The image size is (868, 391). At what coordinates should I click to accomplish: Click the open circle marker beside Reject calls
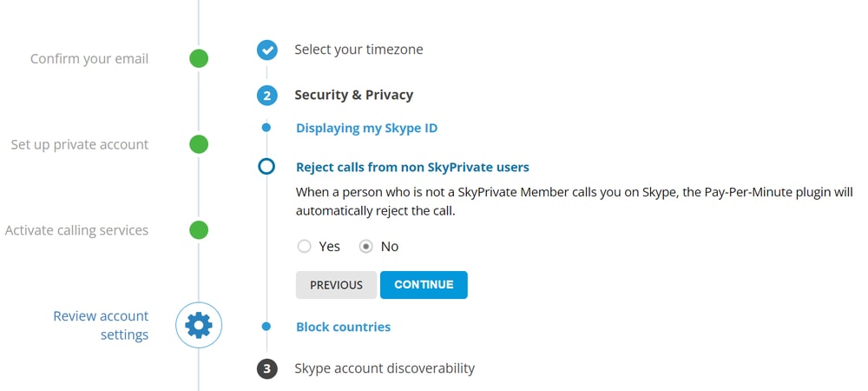tap(266, 166)
